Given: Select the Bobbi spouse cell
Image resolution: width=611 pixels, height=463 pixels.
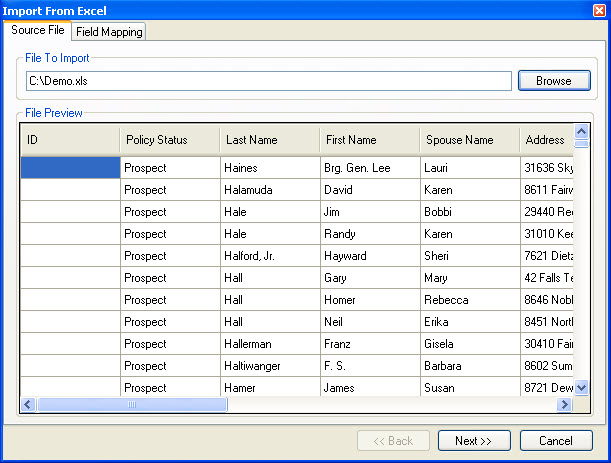Looking at the screenshot, I should pos(470,212).
